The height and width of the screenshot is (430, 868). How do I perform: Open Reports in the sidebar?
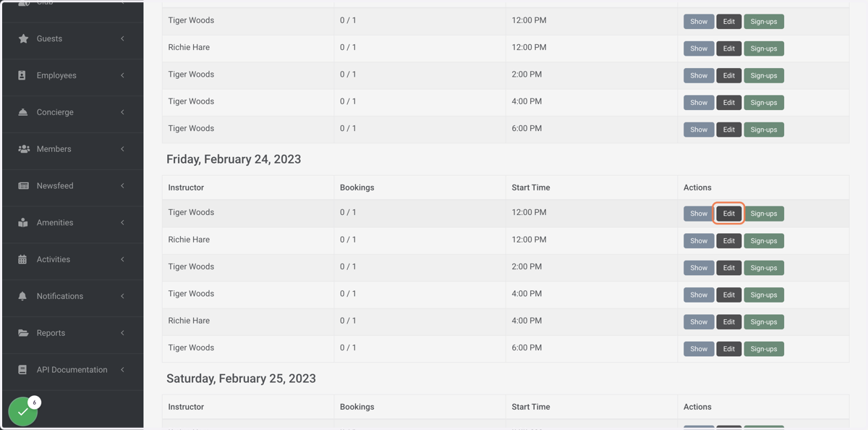tap(72, 333)
